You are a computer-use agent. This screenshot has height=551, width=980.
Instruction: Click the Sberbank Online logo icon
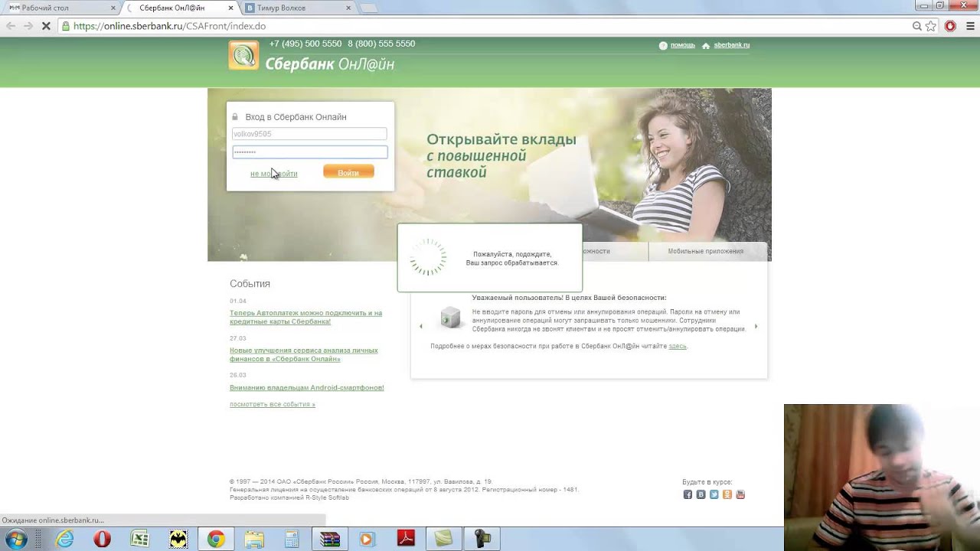(x=243, y=56)
